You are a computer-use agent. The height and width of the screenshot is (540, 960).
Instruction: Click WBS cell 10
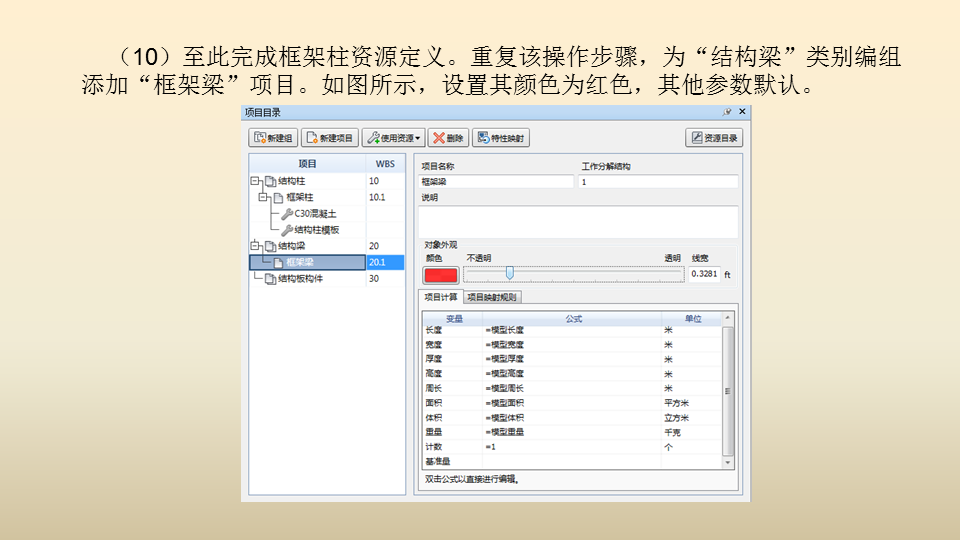click(385, 181)
